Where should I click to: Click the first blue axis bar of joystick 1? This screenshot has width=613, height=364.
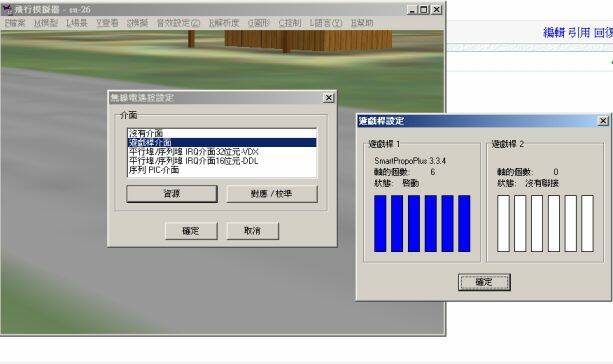click(x=380, y=224)
